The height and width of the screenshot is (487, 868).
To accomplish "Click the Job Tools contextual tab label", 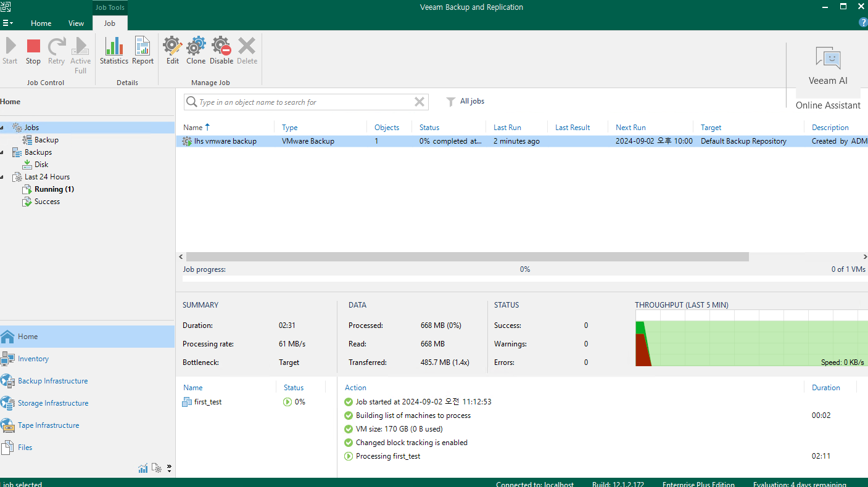I will 110,7.
